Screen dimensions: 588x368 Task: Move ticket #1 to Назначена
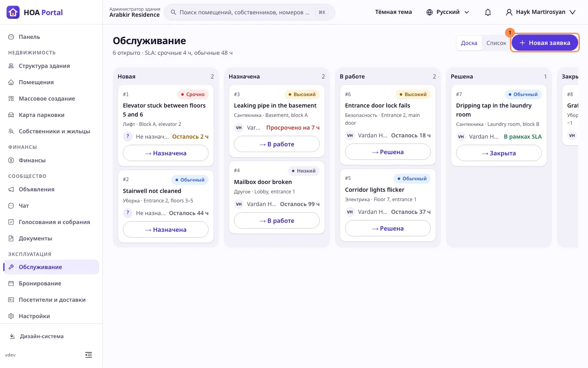click(166, 153)
